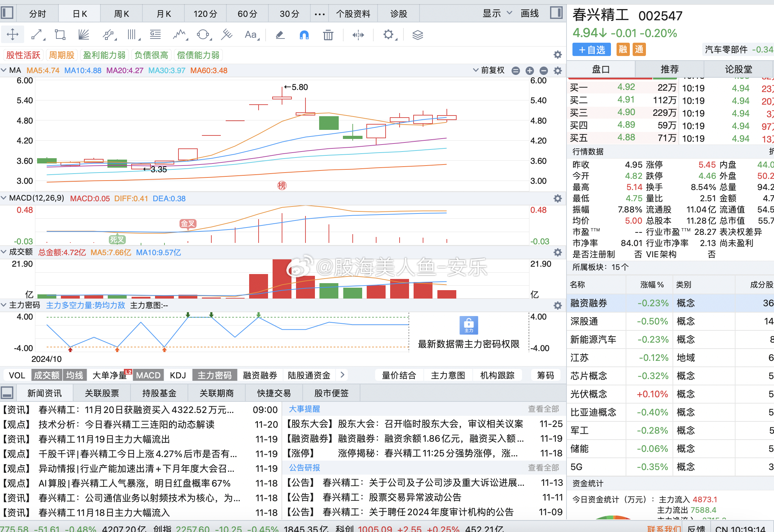The height and width of the screenshot is (532, 774).
Task: Select the Gann fan lines tool
Action: pyautogui.click(x=84, y=35)
